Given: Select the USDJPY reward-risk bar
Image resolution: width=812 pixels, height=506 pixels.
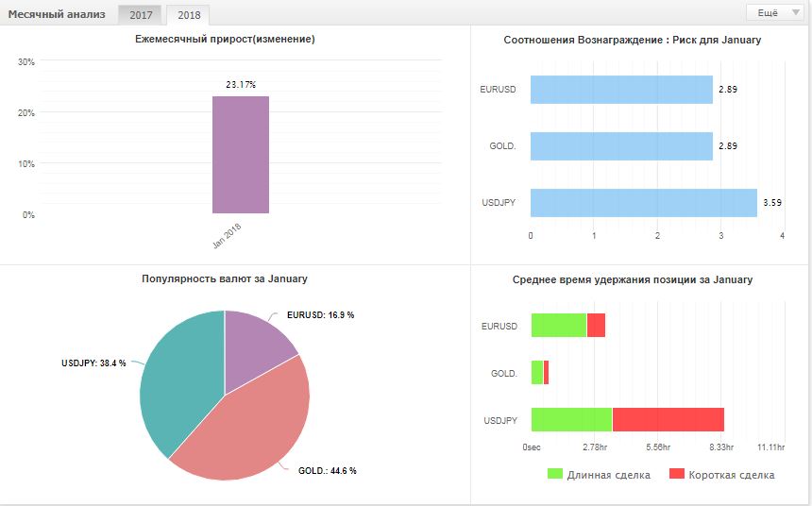Looking at the screenshot, I should [643, 203].
